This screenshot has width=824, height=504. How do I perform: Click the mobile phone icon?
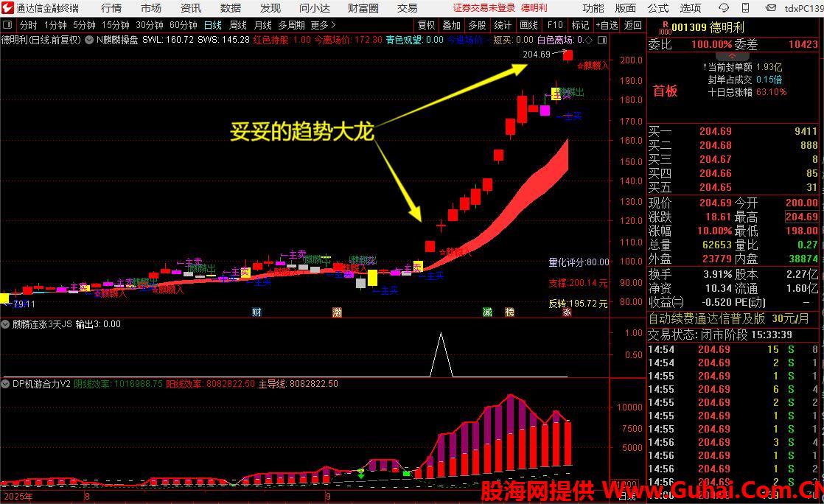tap(745, 8)
